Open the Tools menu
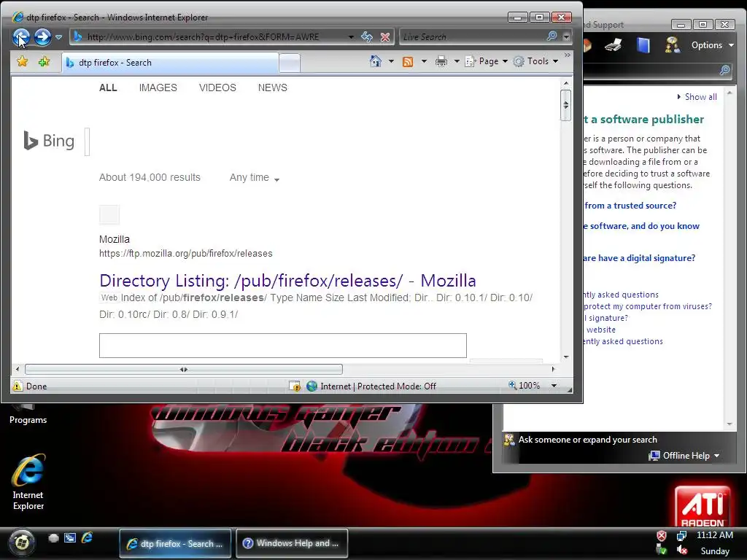The width and height of the screenshot is (747, 560). [x=535, y=61]
